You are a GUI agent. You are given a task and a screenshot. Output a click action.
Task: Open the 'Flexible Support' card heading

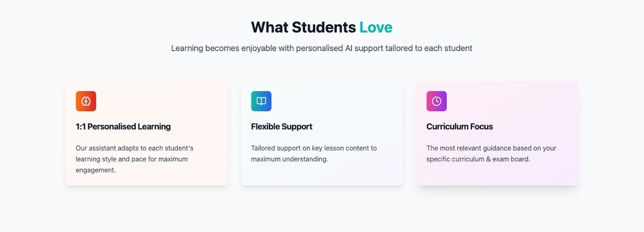[x=281, y=127]
